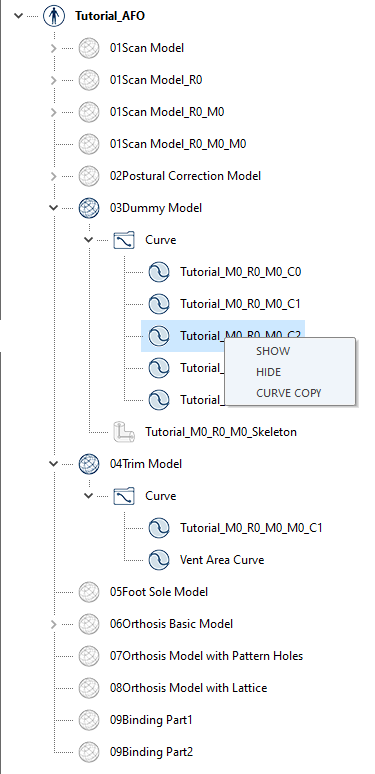Choose SHOW from the context menu
The image size is (375, 774).
273,351
